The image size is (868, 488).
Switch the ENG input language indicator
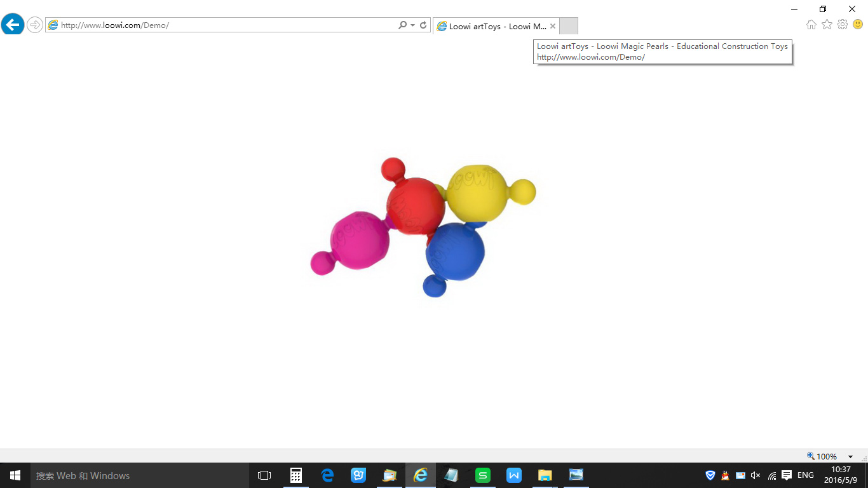(806, 475)
